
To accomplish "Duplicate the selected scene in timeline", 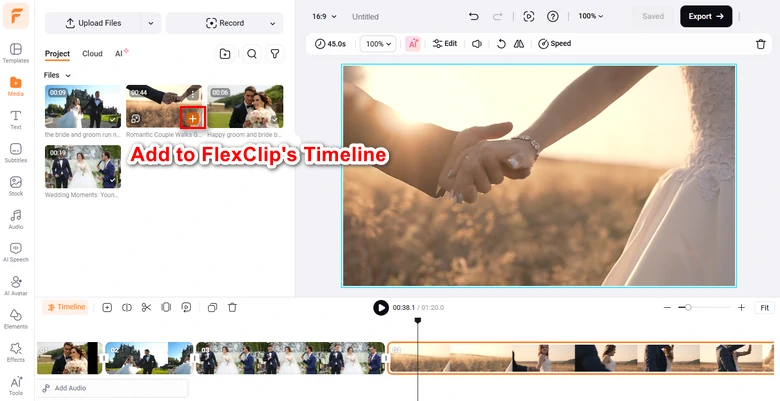I will point(212,307).
